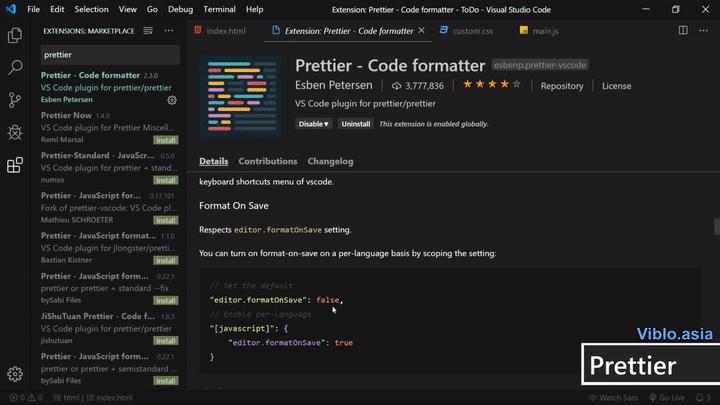Select the Details tab
This screenshot has width=720, height=405.
(214, 162)
